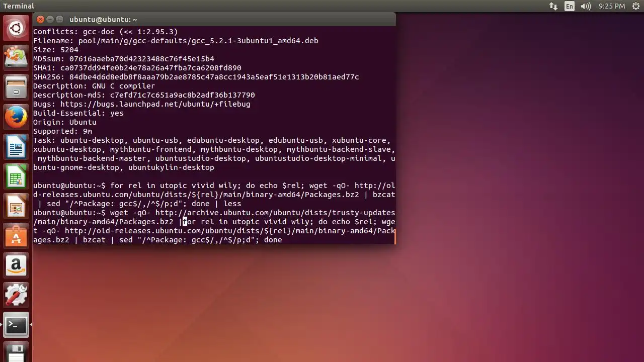Click the text cursor block before 'for rel'
The width and height of the screenshot is (644, 362).
185,222
